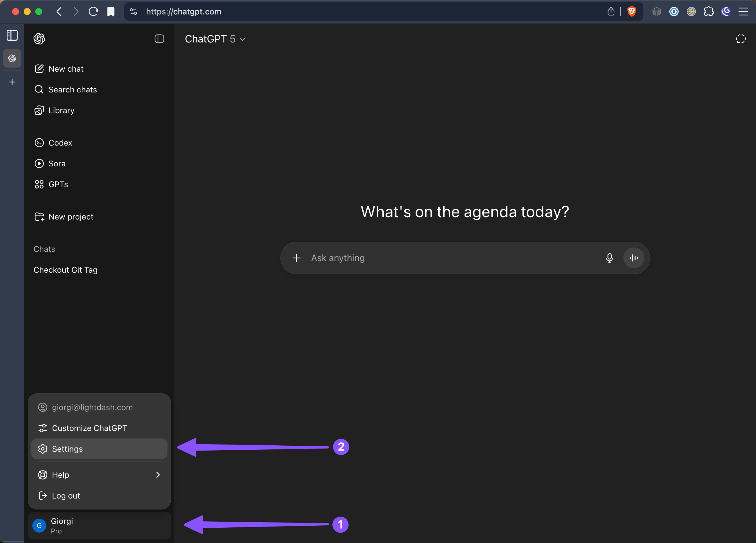The height and width of the screenshot is (543, 756).
Task: Collapse the ChatGPT sidebar with the toggle
Action: click(159, 39)
